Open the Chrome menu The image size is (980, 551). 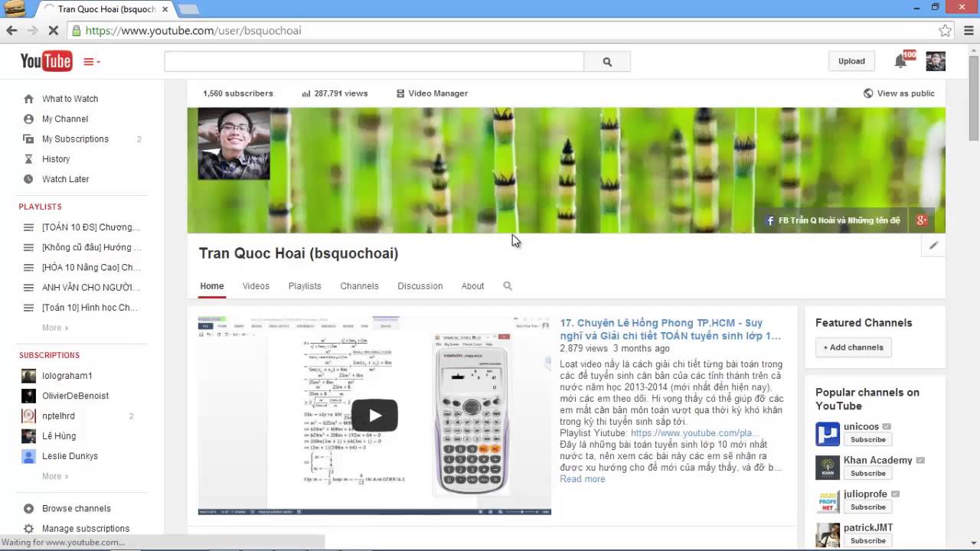coord(968,31)
